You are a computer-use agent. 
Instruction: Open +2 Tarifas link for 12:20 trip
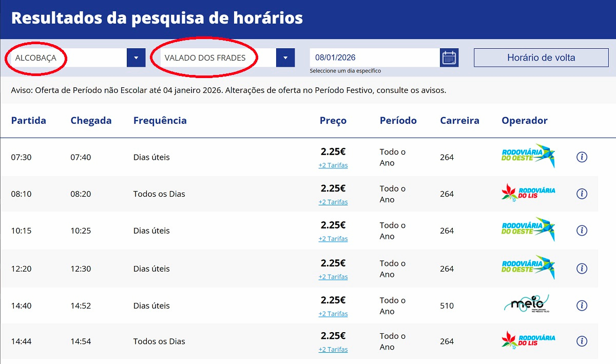[x=333, y=277]
